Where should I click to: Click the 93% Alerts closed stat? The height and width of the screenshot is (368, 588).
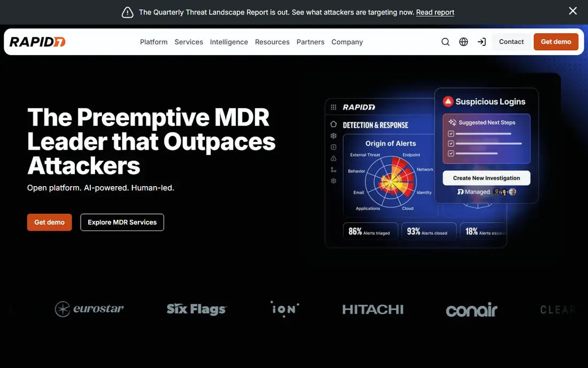(429, 232)
